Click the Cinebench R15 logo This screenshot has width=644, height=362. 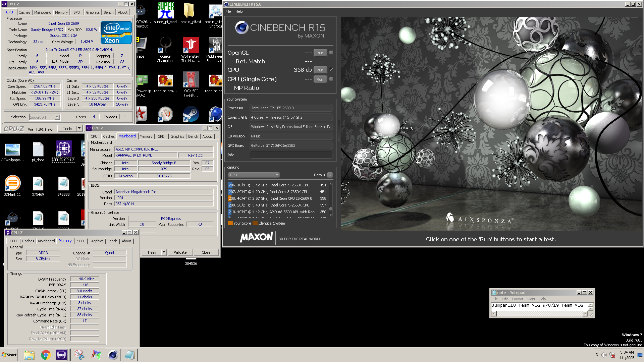tap(280, 30)
